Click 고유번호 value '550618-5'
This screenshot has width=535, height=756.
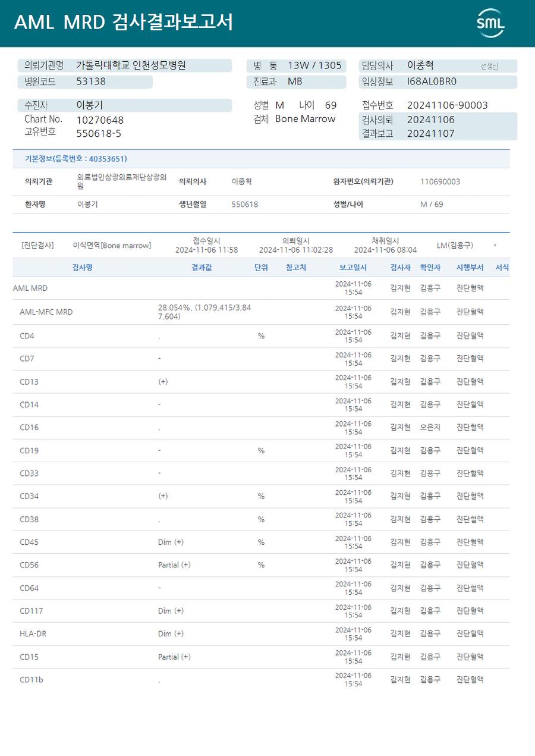coord(99,133)
